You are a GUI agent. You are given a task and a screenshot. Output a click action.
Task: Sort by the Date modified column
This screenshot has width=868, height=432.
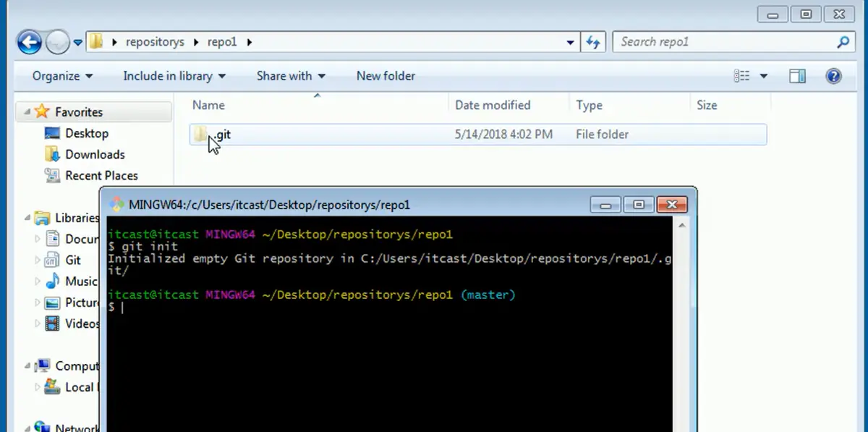coord(493,105)
